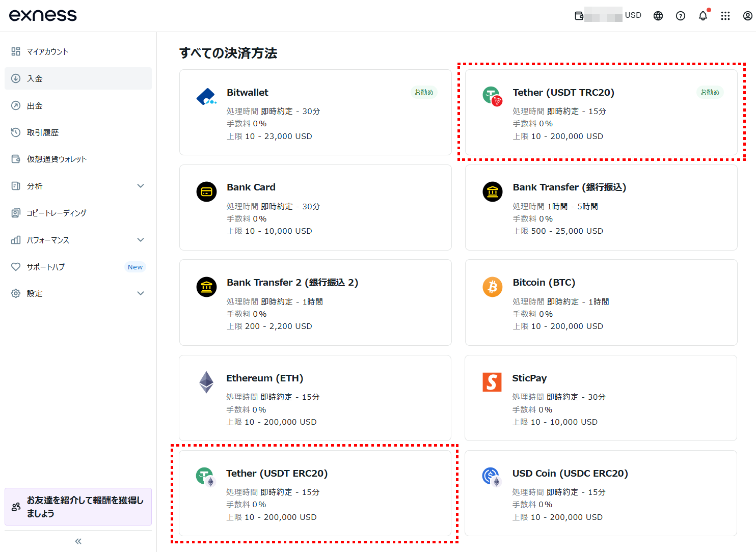Image resolution: width=756 pixels, height=552 pixels.
Task: Select 仮想通貨ウォレット menu item
Action: coord(57,159)
